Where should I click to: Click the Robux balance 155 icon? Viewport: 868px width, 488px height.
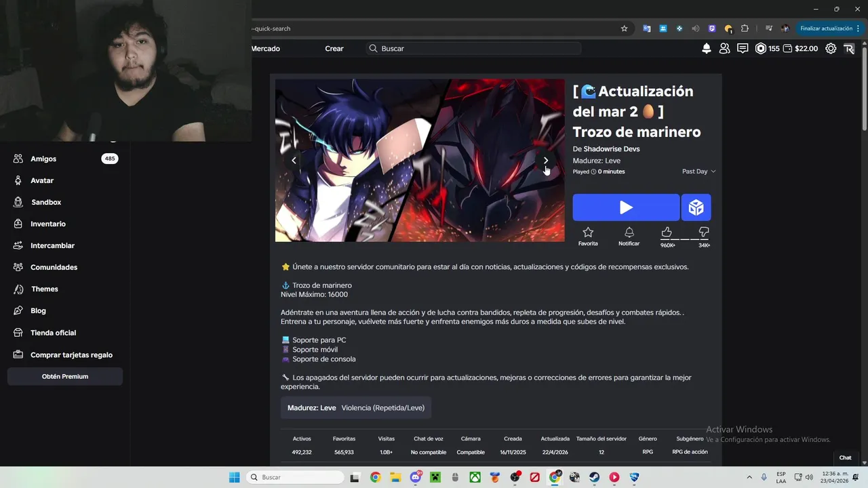pyautogui.click(x=761, y=48)
